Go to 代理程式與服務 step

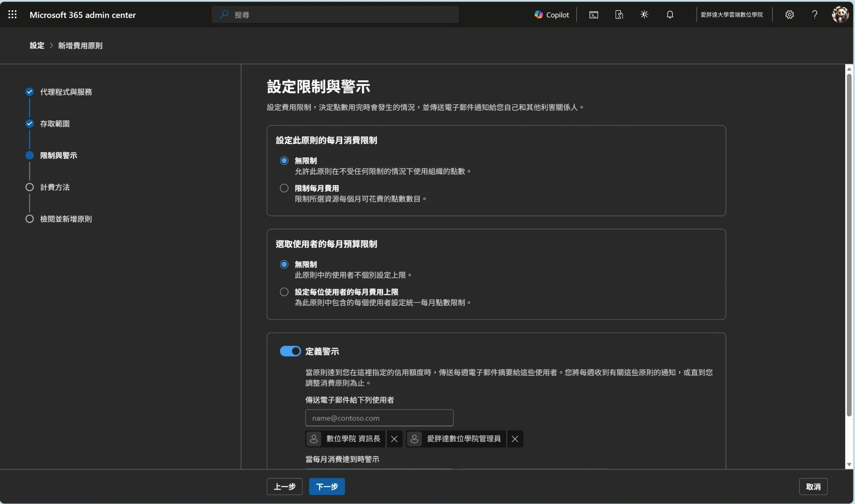pyautogui.click(x=66, y=92)
